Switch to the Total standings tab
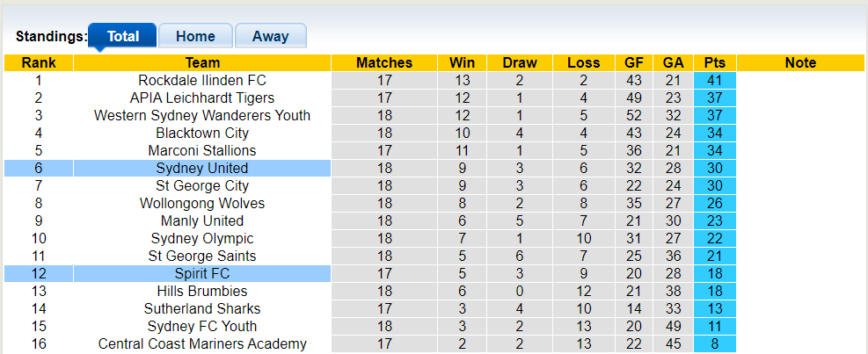This screenshot has width=868, height=354. point(123,36)
